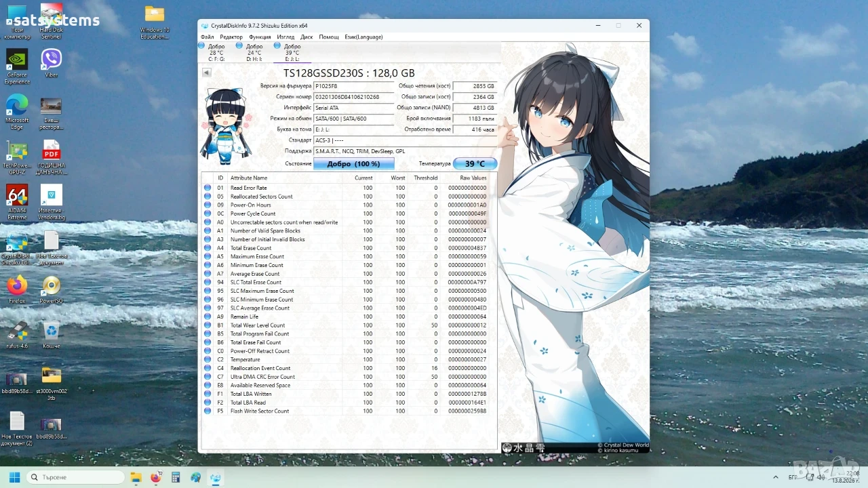
Task: Select the Total Wear Level Count row
Action: (349, 325)
